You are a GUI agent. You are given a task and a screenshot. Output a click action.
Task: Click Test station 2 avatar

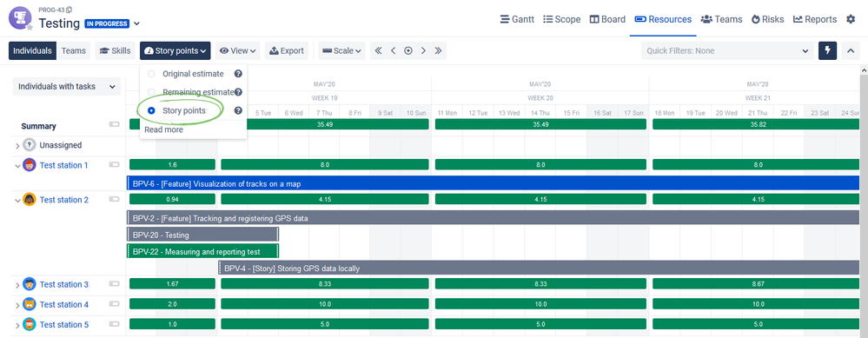[30, 200]
